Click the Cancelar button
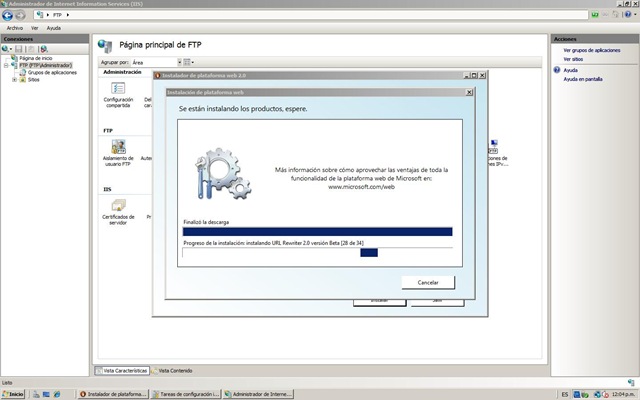640x400 pixels. (x=428, y=282)
